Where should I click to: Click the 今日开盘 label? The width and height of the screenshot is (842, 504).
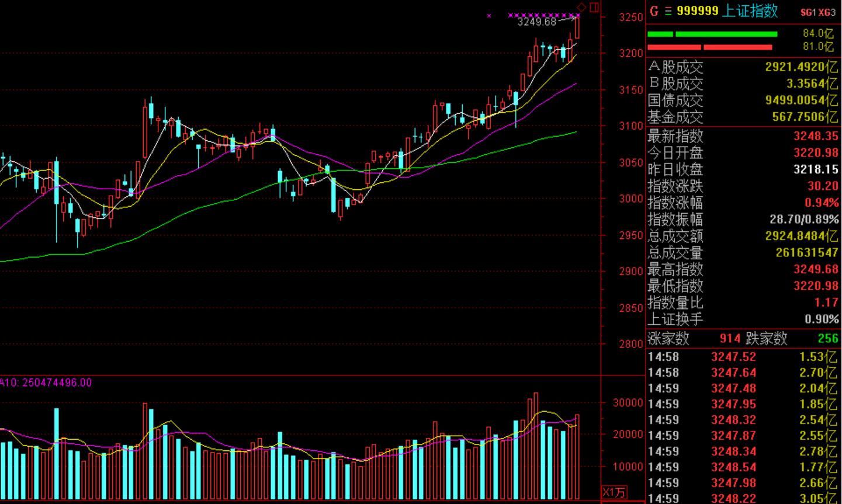click(x=675, y=153)
